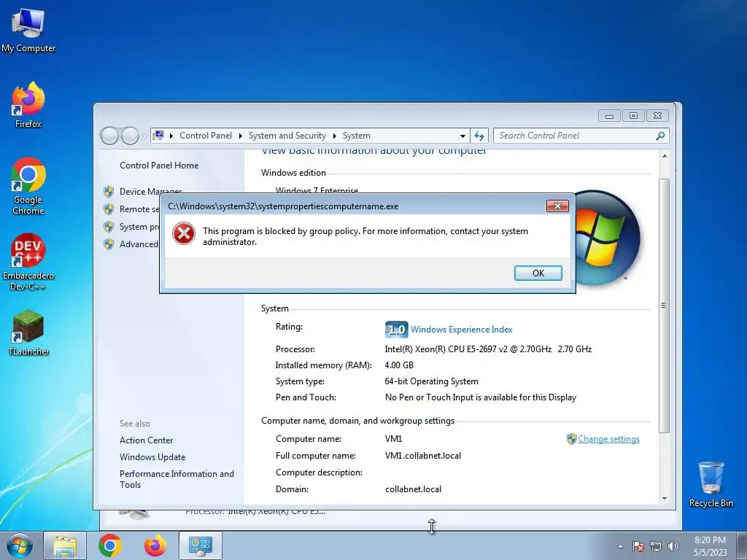Click the System and Security breadcrumb
This screenshot has height=560, width=747.
(x=287, y=136)
